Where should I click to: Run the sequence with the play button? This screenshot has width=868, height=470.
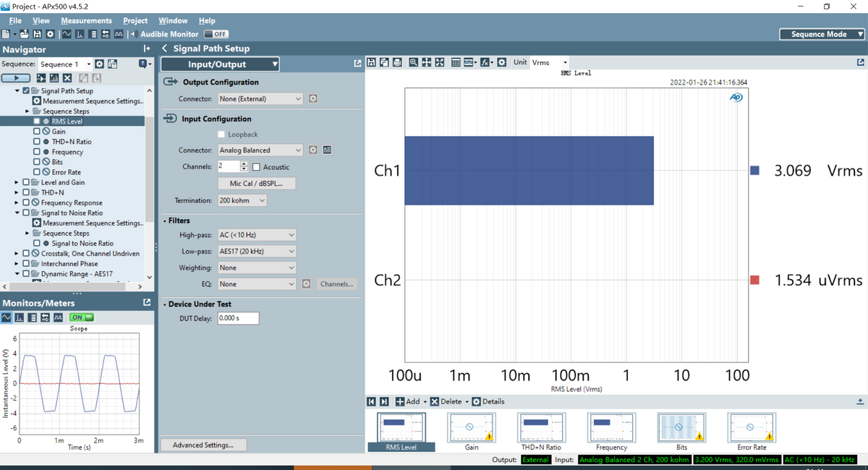16,78
